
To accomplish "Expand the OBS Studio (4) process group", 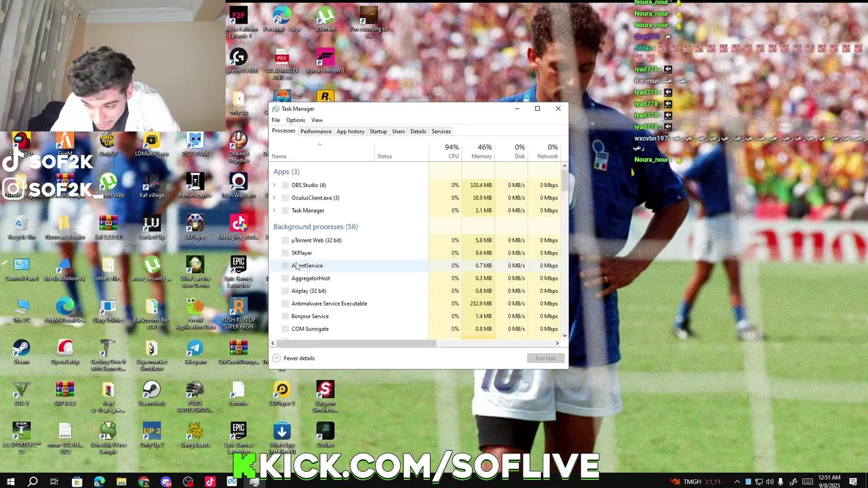I will coord(274,185).
